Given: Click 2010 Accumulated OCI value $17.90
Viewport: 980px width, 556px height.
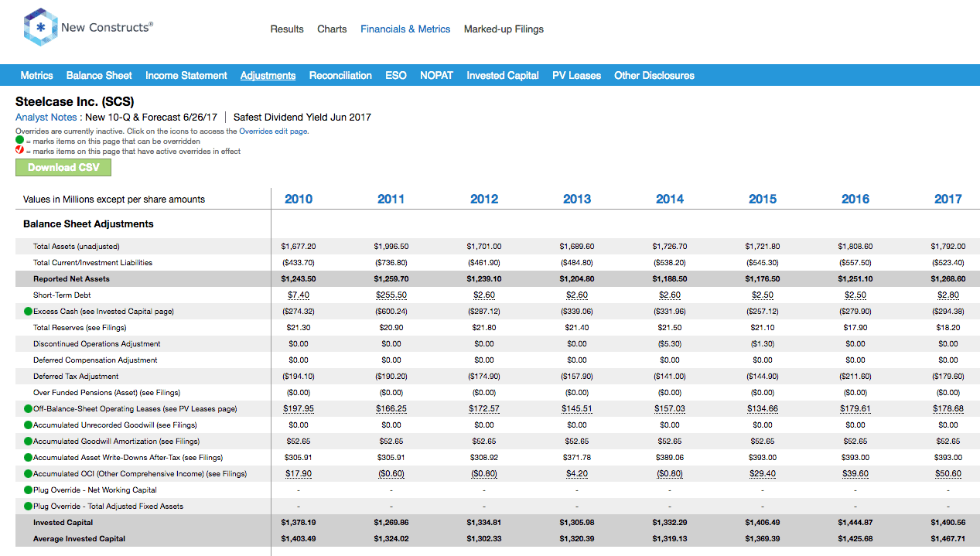Looking at the screenshot, I should [299, 474].
